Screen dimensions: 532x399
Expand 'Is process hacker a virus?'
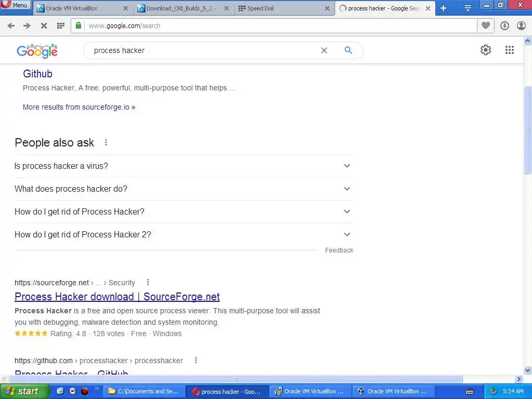pyautogui.click(x=184, y=166)
